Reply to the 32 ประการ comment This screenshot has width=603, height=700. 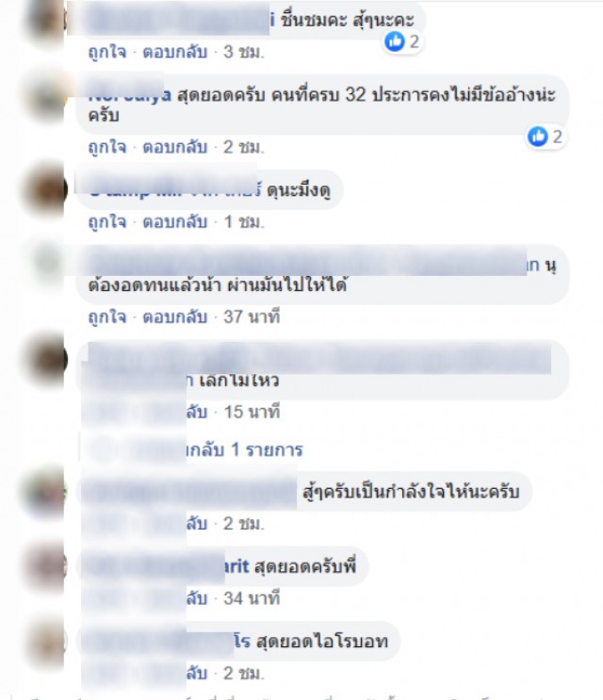point(175,147)
